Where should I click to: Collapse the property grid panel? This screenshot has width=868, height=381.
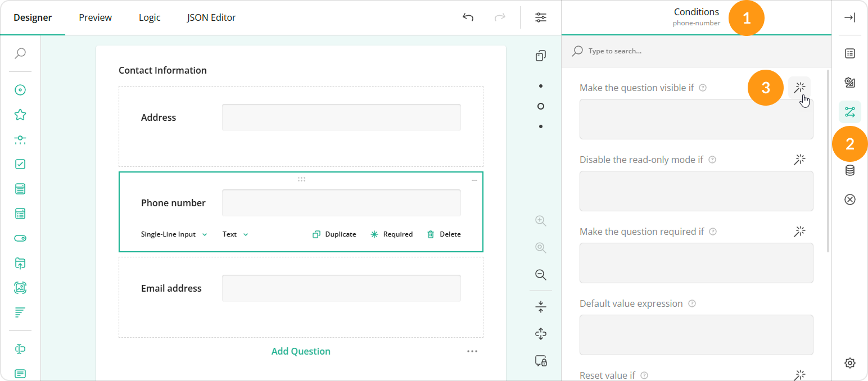click(x=849, y=17)
